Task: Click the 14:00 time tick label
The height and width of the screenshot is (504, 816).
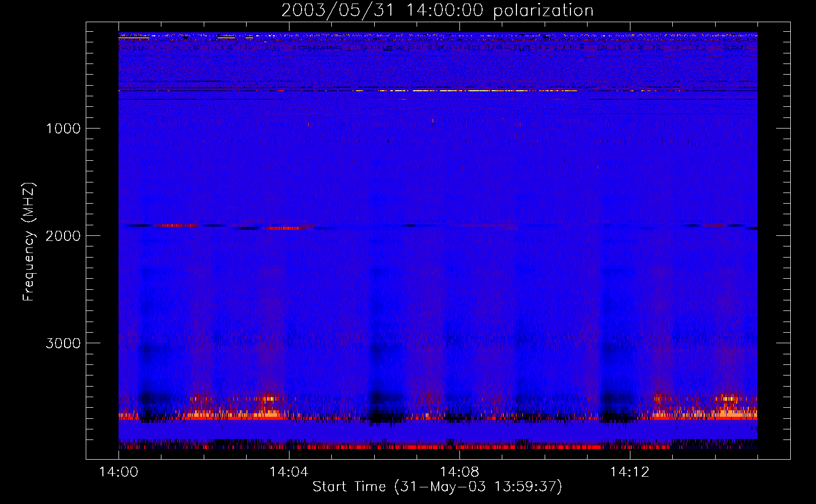Action: 119,472
